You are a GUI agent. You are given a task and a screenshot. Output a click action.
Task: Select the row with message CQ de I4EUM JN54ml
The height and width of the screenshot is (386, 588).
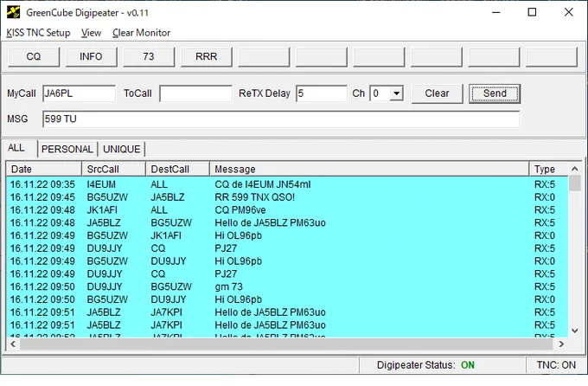[287, 184]
